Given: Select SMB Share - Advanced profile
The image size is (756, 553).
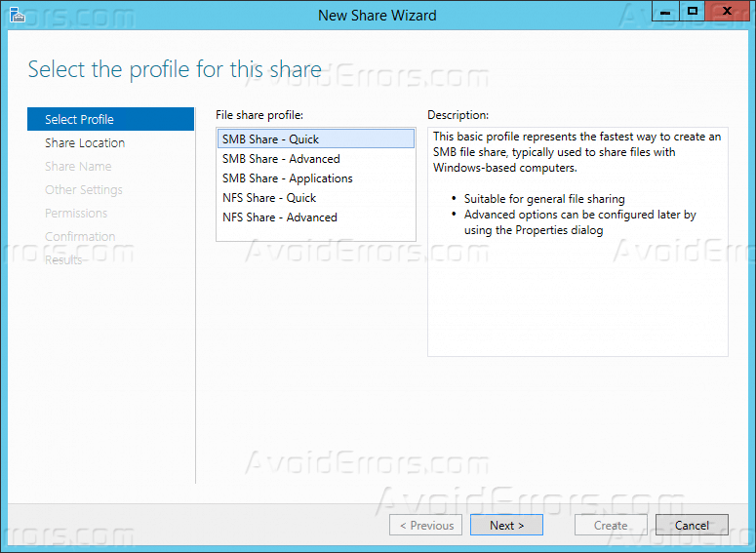Looking at the screenshot, I should coord(316,159).
